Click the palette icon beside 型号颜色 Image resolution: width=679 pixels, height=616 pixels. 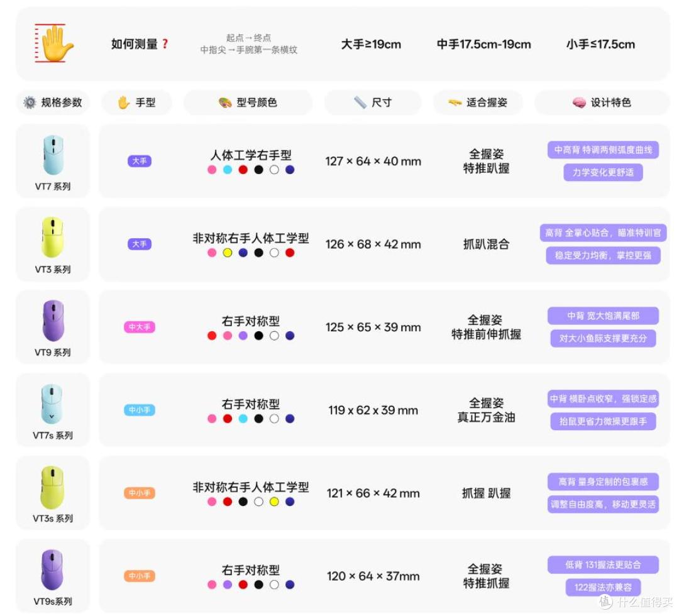click(225, 102)
